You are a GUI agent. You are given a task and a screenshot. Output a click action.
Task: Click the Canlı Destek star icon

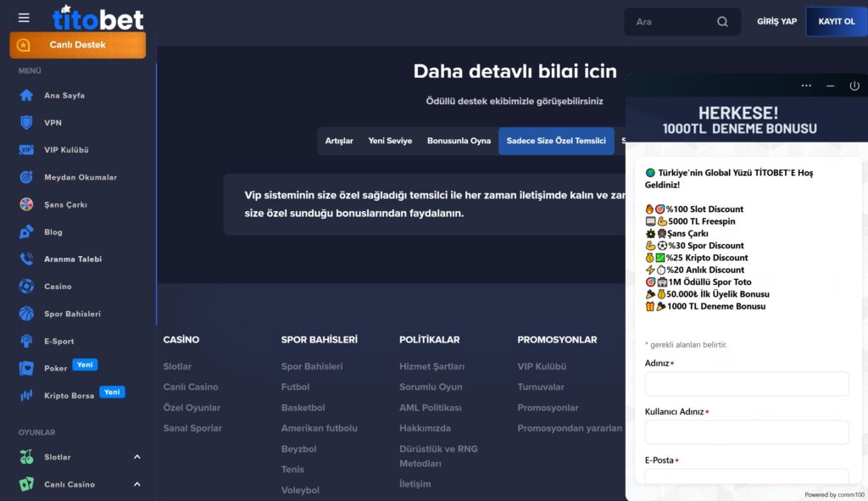click(23, 45)
